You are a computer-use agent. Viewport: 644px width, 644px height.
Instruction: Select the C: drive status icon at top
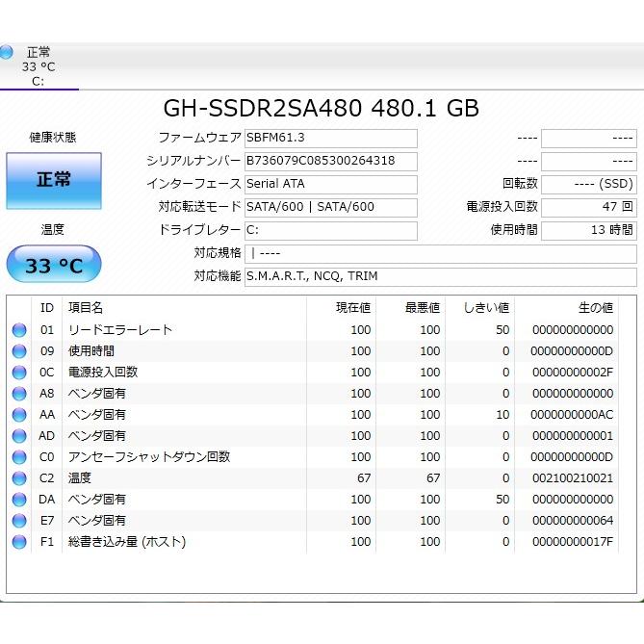[6, 53]
